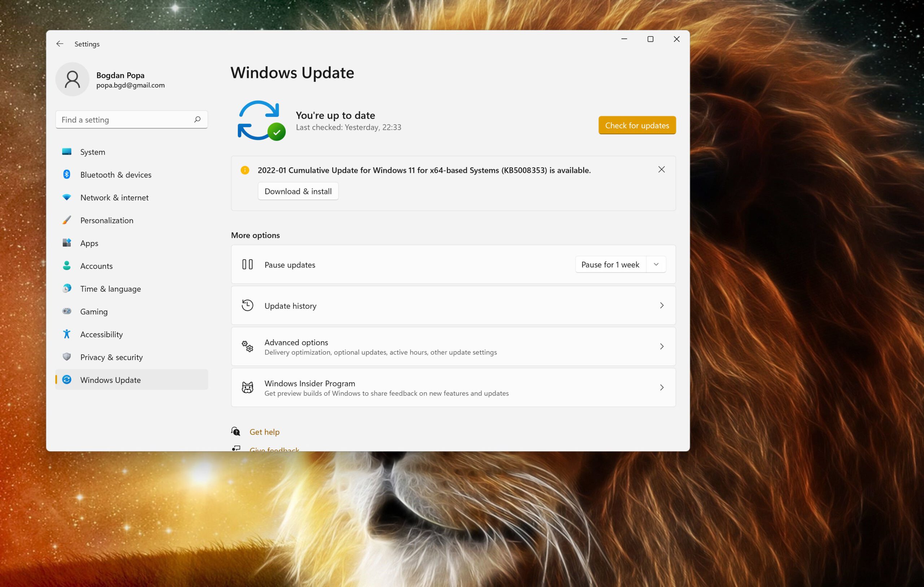
Task: Open Advanced options row
Action: [453, 346]
